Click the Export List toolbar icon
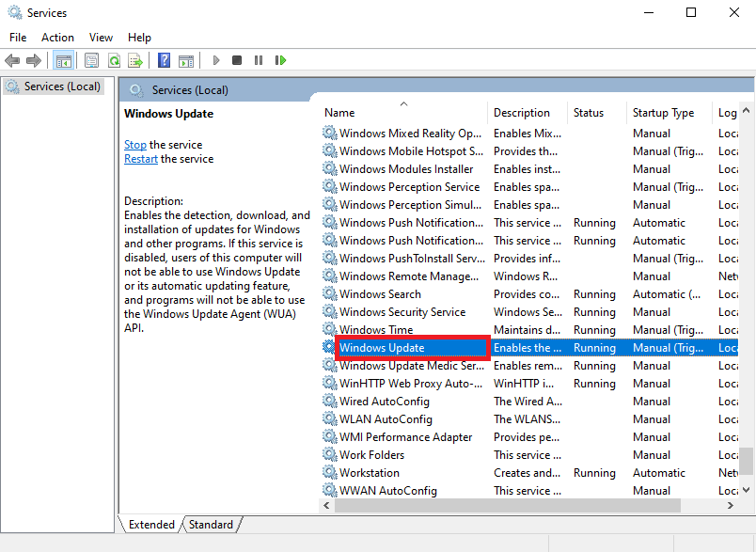The width and height of the screenshot is (756, 552). pos(135,60)
